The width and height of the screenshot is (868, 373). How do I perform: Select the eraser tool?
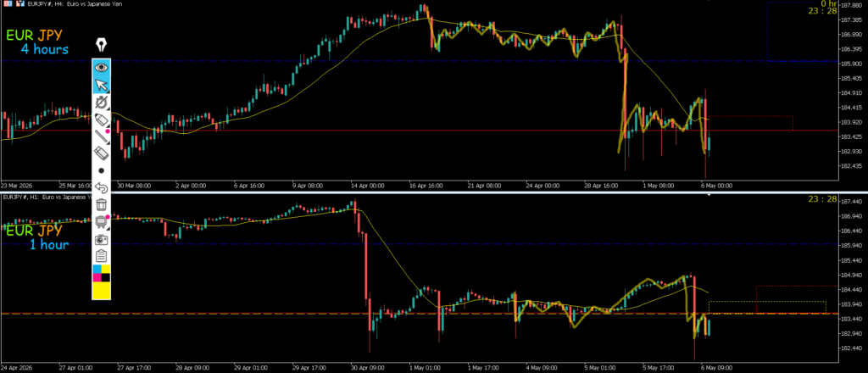102,153
